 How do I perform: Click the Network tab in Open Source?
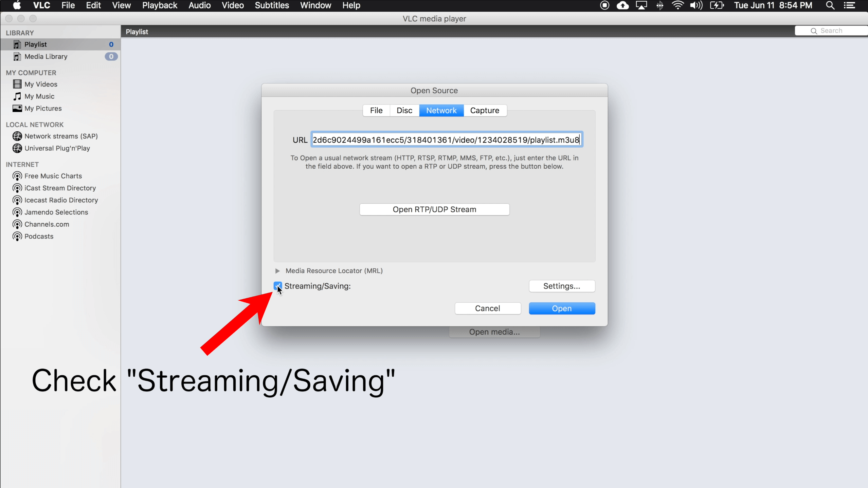(x=441, y=110)
